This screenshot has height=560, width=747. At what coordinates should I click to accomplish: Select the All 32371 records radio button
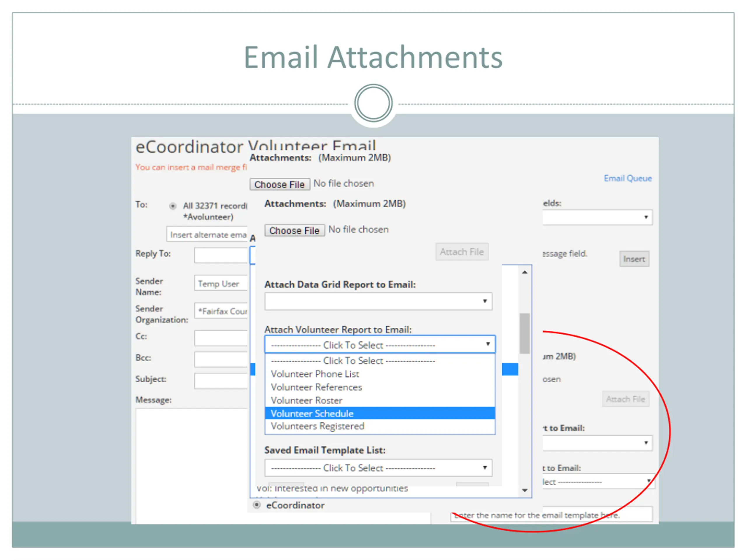(x=172, y=206)
